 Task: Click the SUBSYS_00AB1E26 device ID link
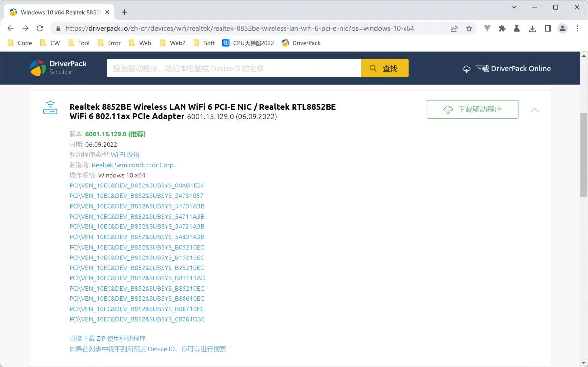pyautogui.click(x=137, y=185)
